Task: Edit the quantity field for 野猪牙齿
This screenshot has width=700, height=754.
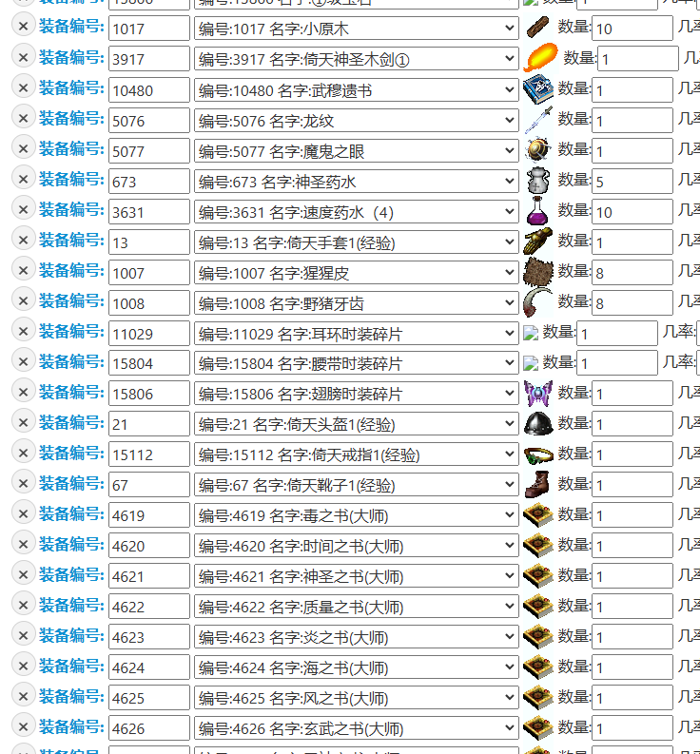Action: point(632,302)
